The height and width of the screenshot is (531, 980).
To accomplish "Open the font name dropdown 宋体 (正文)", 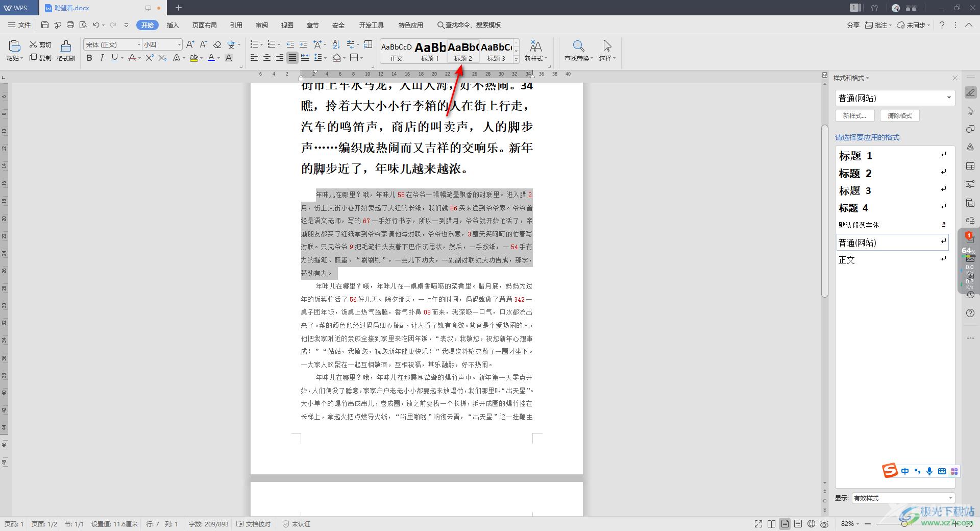I will 138,44.
